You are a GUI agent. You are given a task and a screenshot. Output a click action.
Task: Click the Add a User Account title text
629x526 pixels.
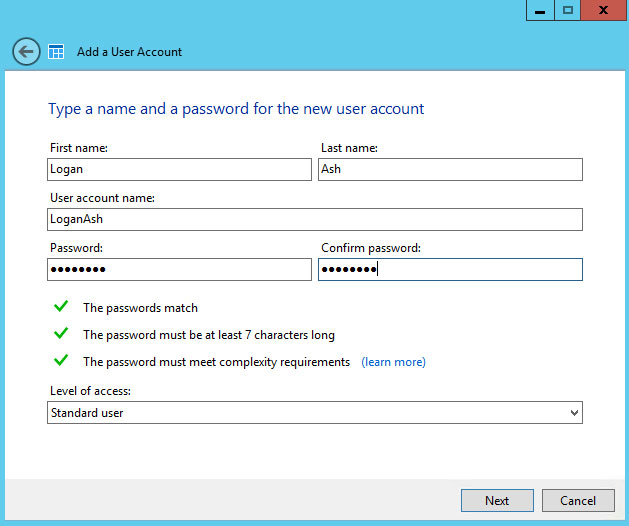point(129,52)
